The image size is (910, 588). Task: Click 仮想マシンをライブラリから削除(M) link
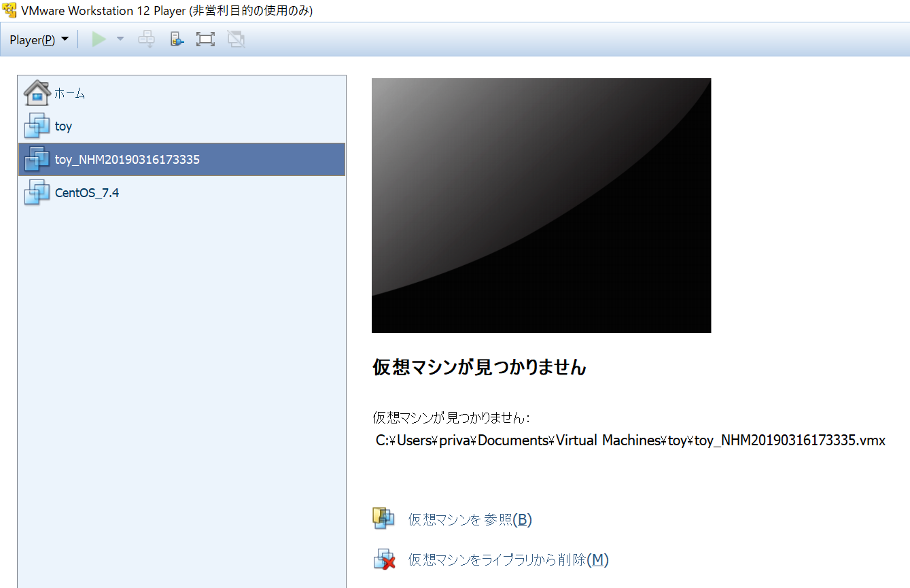coord(508,559)
